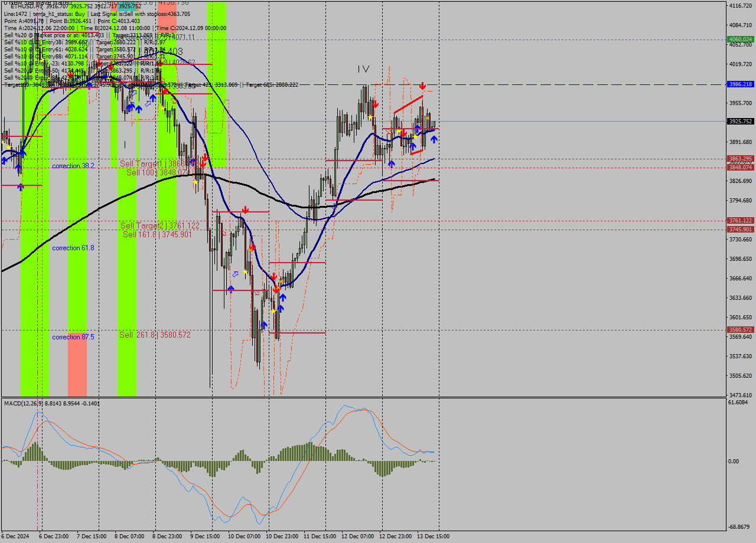Click time axis label '6 Dec 2024'

tap(16, 537)
